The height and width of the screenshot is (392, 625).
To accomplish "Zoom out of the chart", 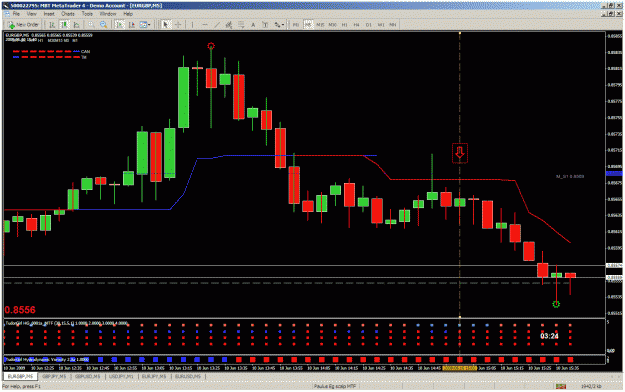I will [x=104, y=25].
